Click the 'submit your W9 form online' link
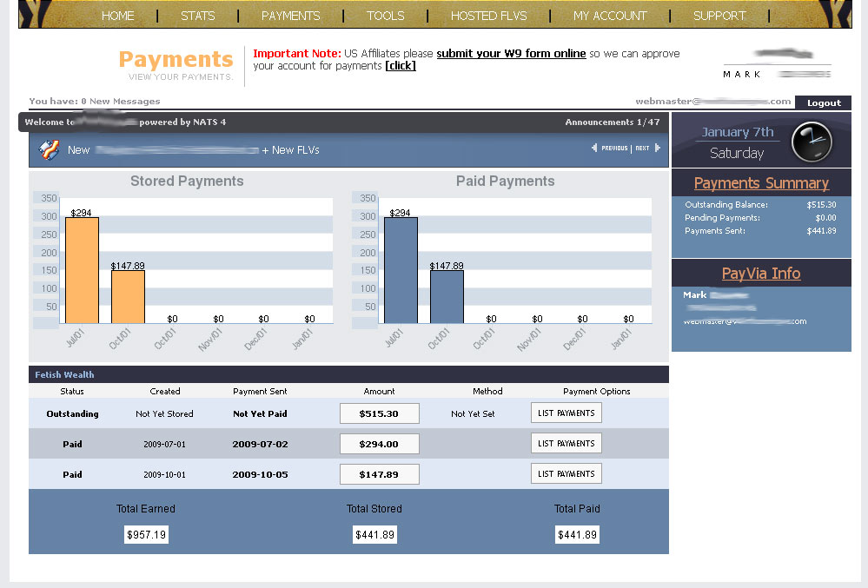 tap(511, 53)
